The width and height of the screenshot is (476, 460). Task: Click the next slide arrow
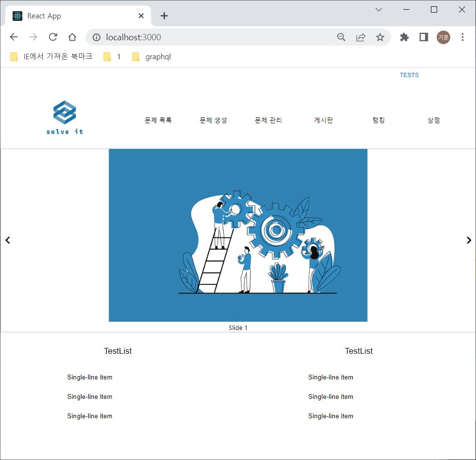(468, 240)
